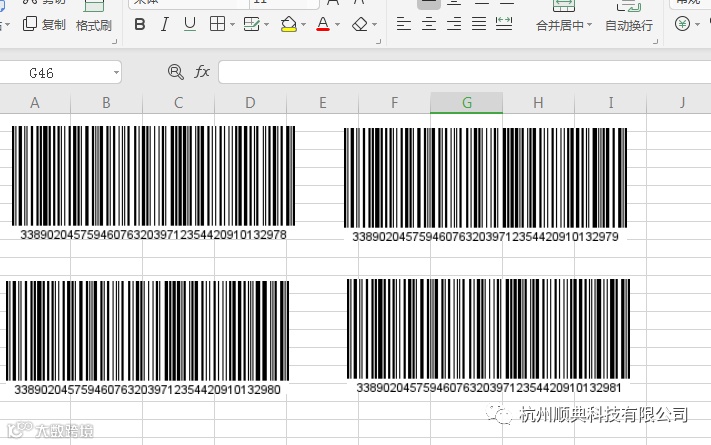Select the barcode image ending in 32978
Viewport: 711px width, 445px height.
153,183
